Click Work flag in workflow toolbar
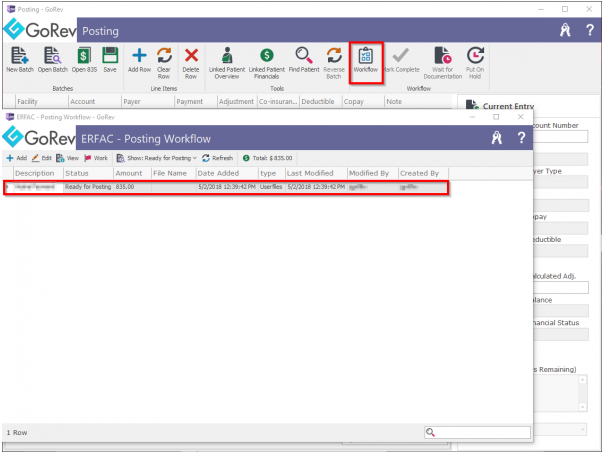Image resolution: width=604 pixels, height=453 pixels. point(96,158)
